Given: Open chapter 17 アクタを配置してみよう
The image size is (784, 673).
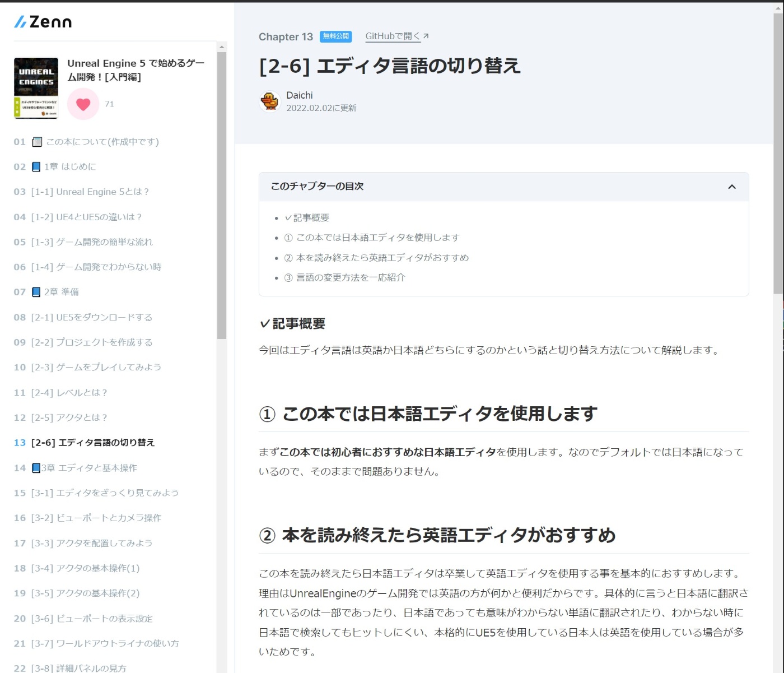Looking at the screenshot, I should tap(83, 543).
